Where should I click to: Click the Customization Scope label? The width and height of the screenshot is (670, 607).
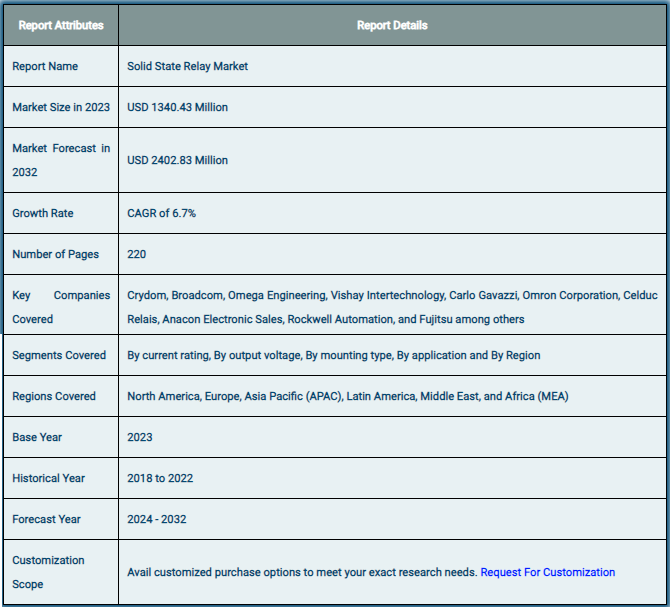click(x=48, y=572)
